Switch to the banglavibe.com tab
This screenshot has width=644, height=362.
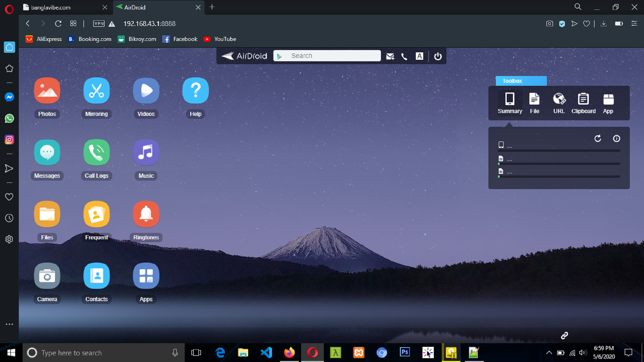[x=51, y=7]
